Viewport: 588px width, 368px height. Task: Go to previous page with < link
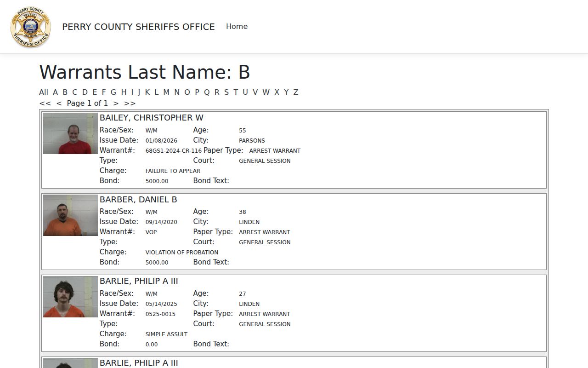pos(59,103)
